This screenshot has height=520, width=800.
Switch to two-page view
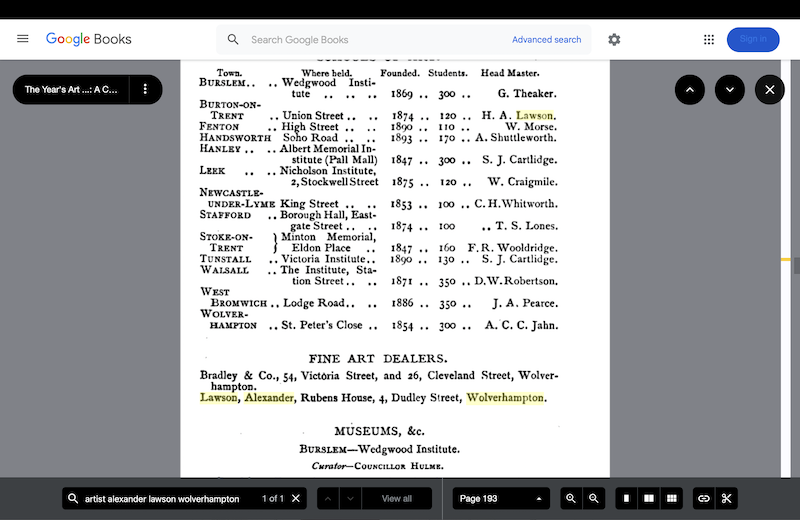pos(649,498)
